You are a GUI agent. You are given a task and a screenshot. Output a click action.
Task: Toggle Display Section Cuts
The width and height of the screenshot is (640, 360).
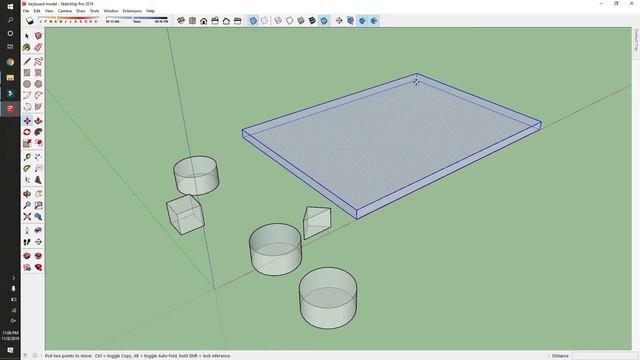(362, 21)
